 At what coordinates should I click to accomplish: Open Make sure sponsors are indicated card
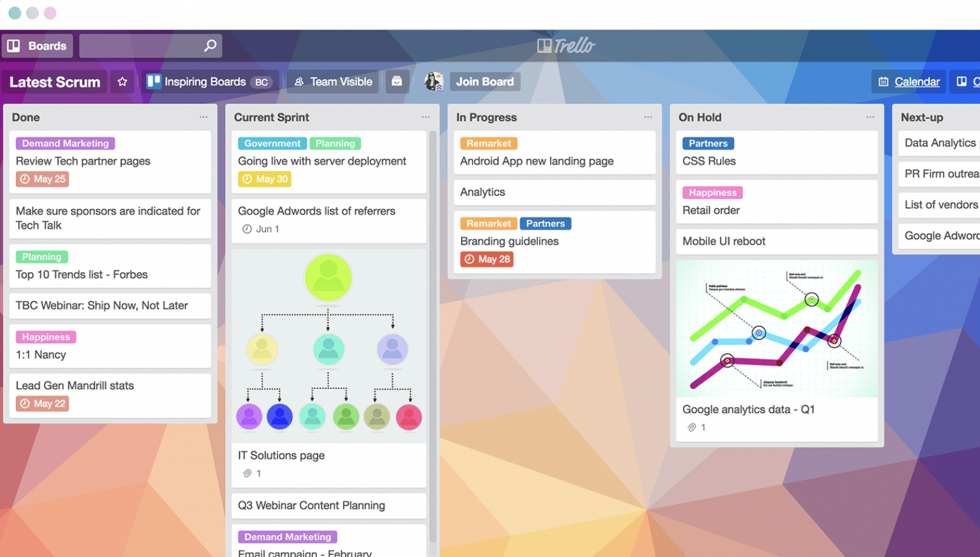pos(110,218)
